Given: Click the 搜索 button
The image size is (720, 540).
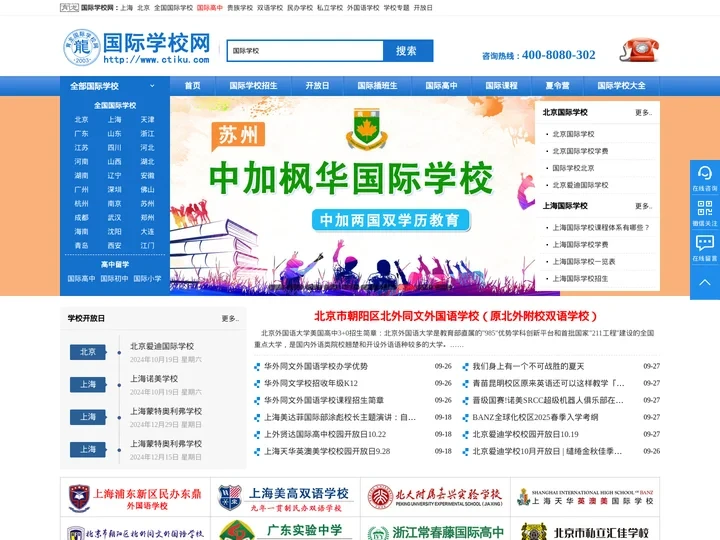Looking at the screenshot, I should 407,51.
